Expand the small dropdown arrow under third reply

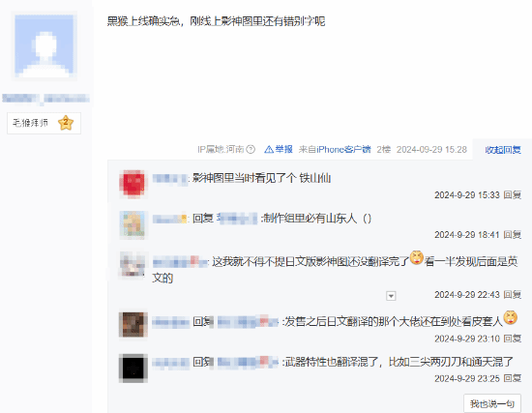(x=391, y=296)
